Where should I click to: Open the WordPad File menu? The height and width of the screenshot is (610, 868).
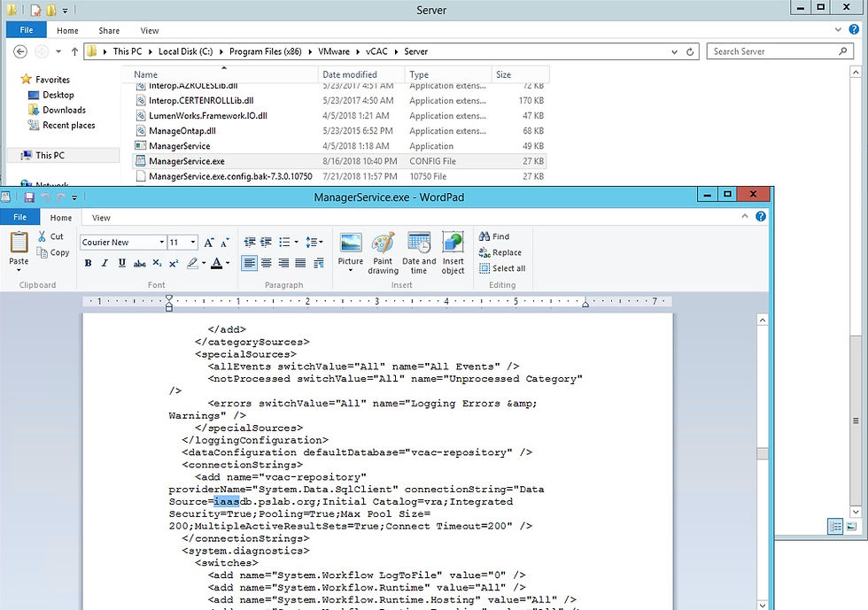(x=19, y=218)
